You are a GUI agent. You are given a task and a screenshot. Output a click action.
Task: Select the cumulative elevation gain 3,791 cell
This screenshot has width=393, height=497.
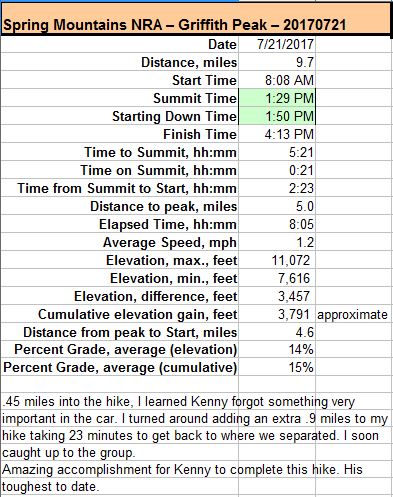coord(277,314)
